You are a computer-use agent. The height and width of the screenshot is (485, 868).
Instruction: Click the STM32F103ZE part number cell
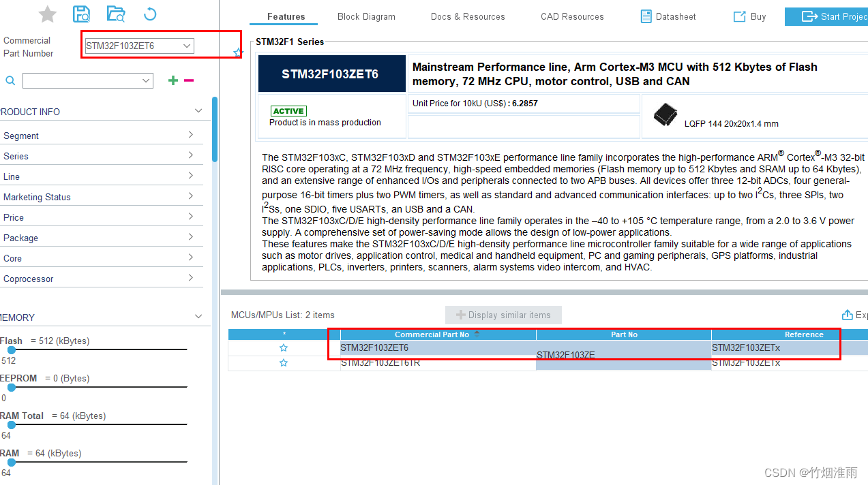(624, 355)
